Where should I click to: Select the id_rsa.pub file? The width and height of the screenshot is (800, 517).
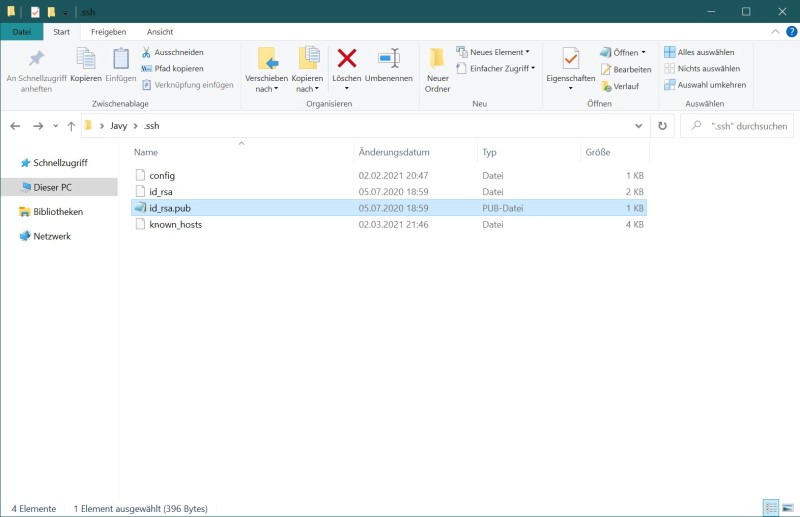pos(389,208)
